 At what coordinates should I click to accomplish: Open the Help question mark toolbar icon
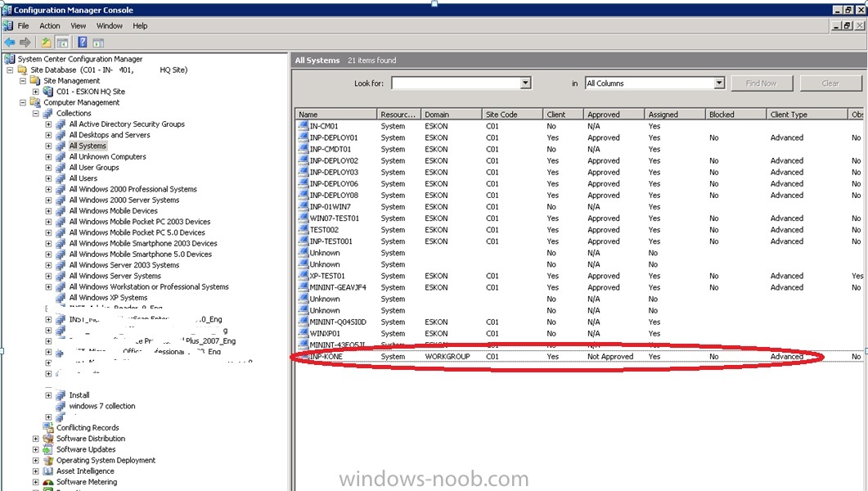pyautogui.click(x=83, y=42)
